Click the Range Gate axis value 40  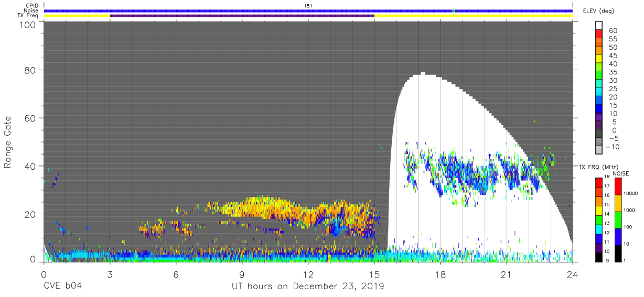[x=30, y=166]
